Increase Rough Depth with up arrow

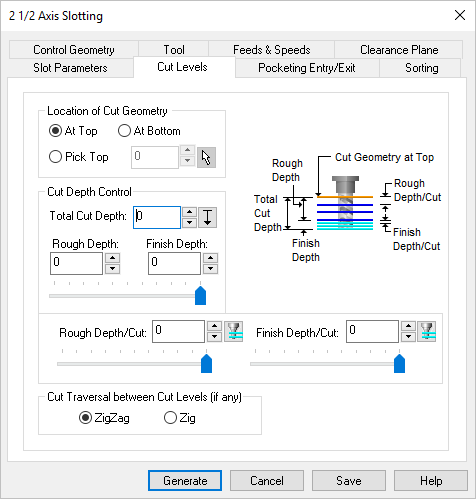[x=112, y=258]
